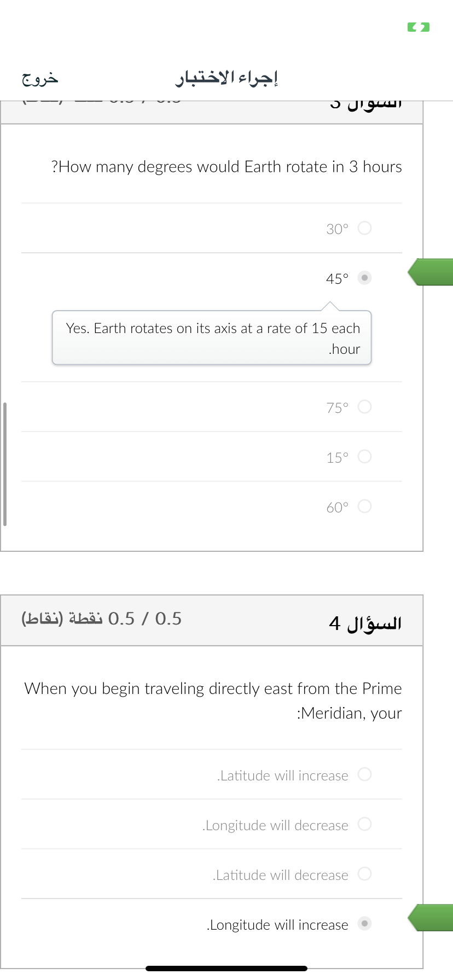Click the إجراء الاختبار page title

[x=226, y=79]
